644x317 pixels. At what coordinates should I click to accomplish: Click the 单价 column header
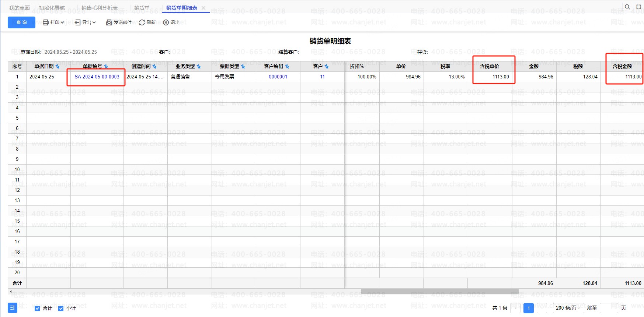tap(401, 66)
